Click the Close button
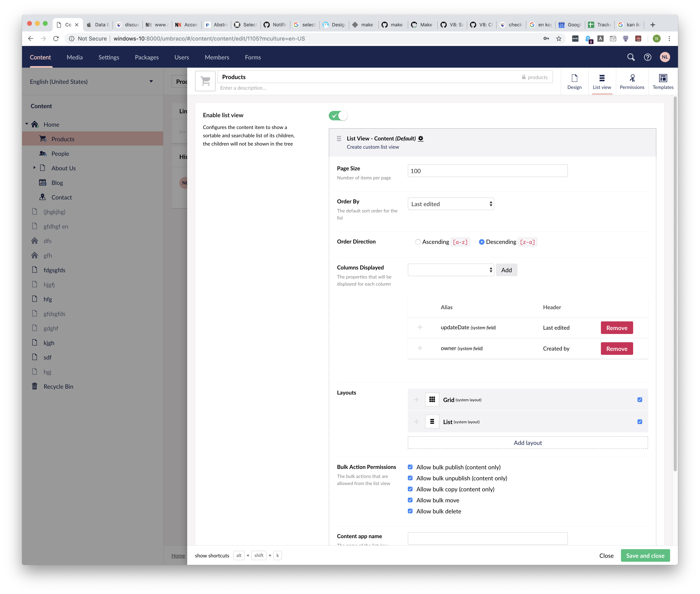 606,555
